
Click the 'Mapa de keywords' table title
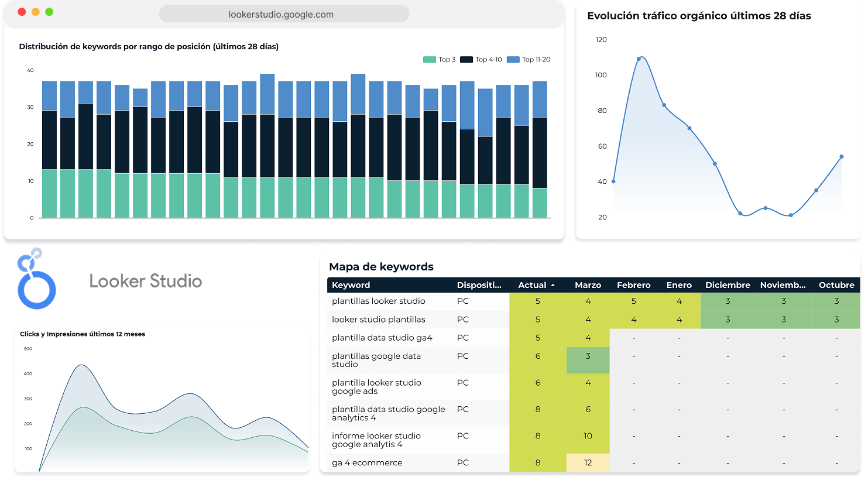tap(381, 267)
